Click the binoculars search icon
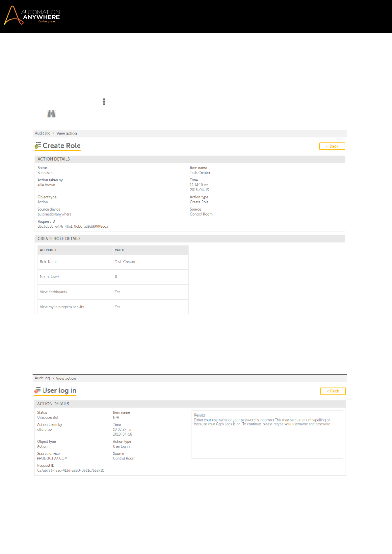Image resolution: width=392 pixels, height=554 pixels. coord(51,114)
